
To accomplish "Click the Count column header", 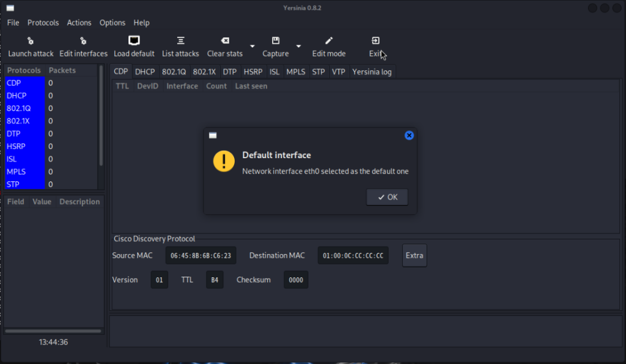I will pos(216,86).
